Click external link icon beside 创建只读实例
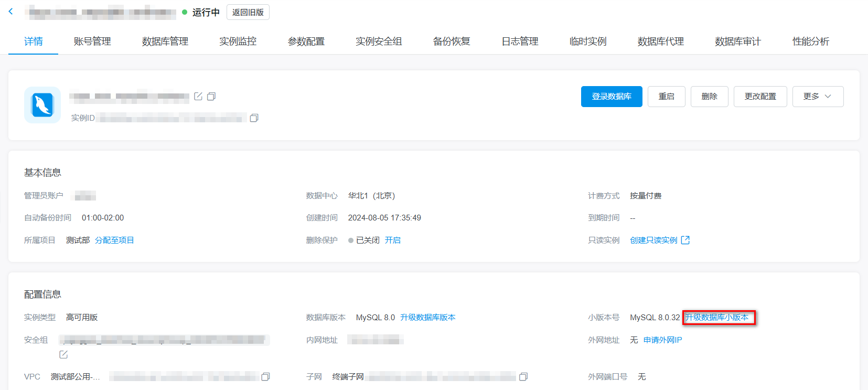Image resolution: width=868 pixels, height=390 pixels. [685, 240]
